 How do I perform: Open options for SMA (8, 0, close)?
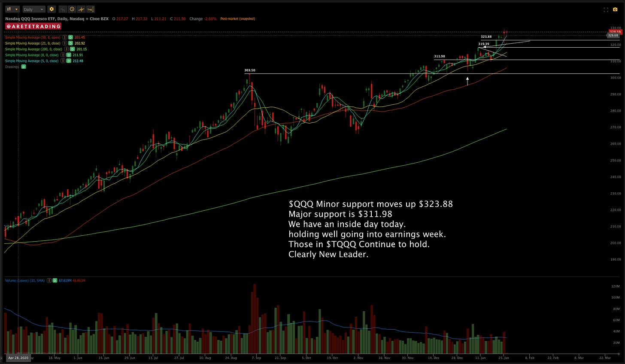tap(63, 55)
